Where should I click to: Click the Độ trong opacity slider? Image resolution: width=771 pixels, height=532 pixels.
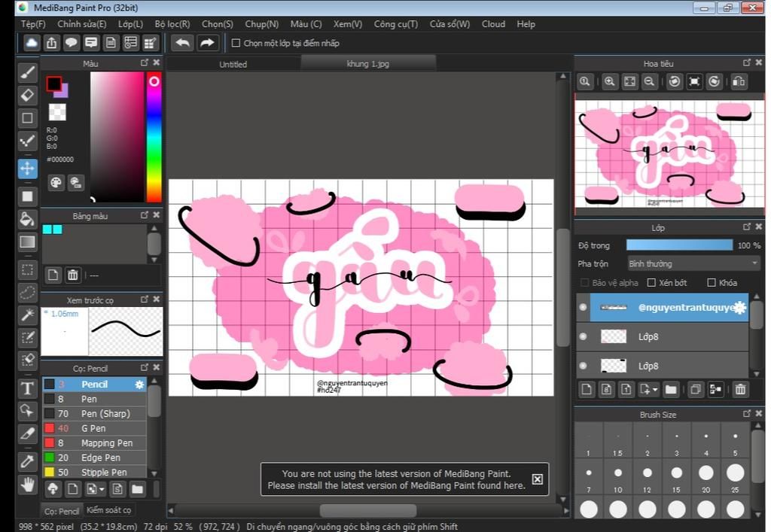tap(679, 245)
